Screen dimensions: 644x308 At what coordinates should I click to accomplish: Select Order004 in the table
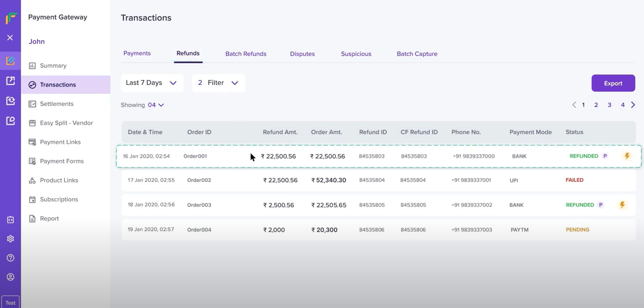click(199, 230)
